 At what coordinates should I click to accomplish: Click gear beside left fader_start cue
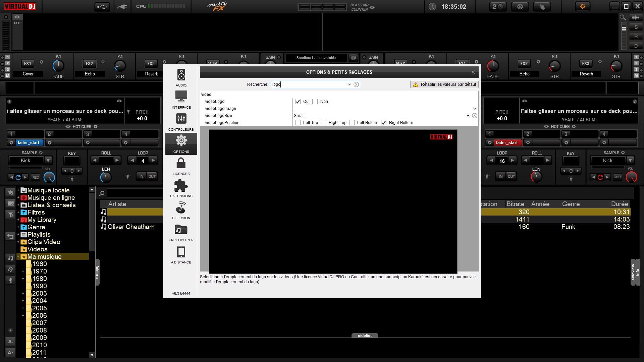point(11,143)
